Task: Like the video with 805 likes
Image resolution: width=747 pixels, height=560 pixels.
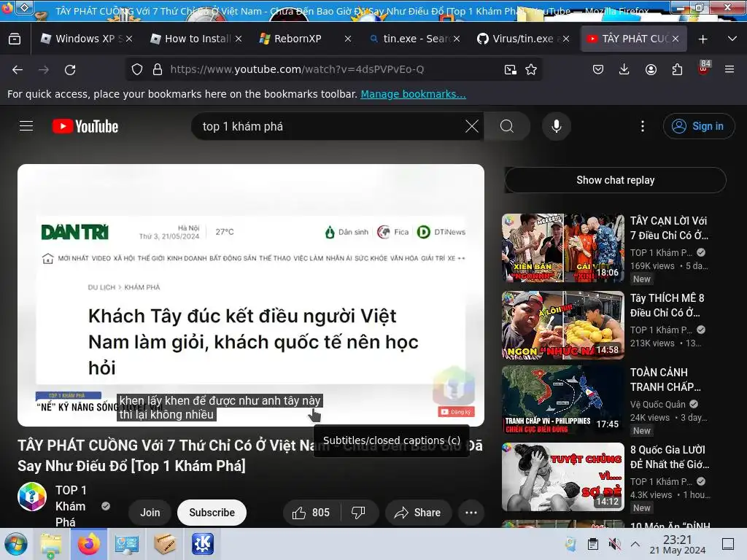Action: point(311,513)
